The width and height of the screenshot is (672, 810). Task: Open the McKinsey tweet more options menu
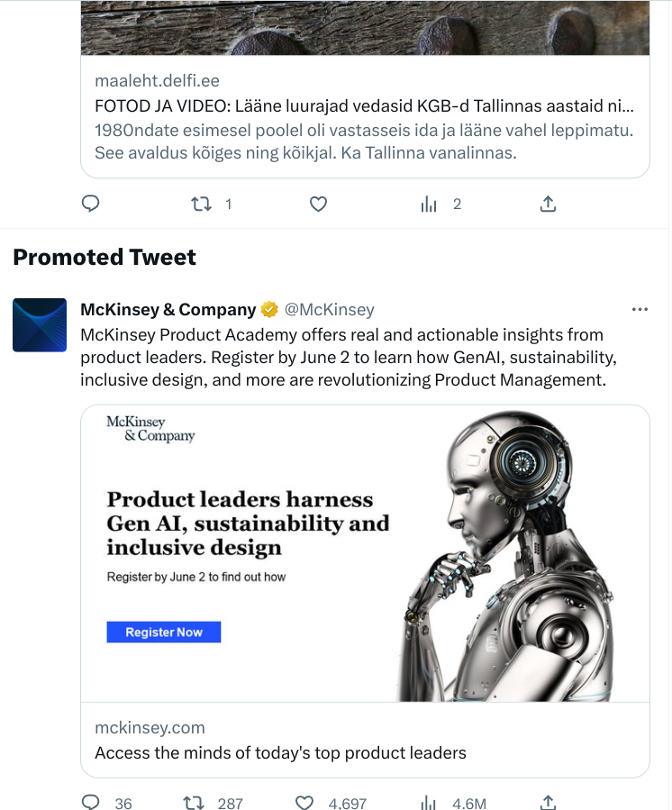click(640, 310)
